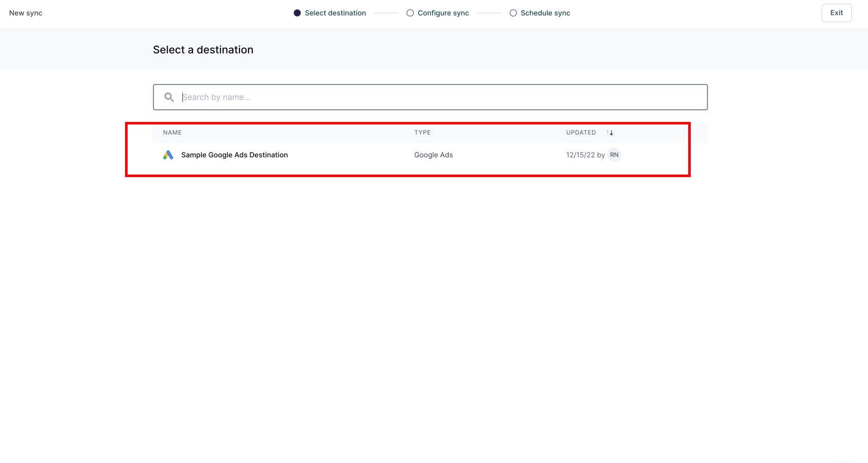Click New sync in the top bar
The height and width of the screenshot is (463, 868).
(25, 13)
